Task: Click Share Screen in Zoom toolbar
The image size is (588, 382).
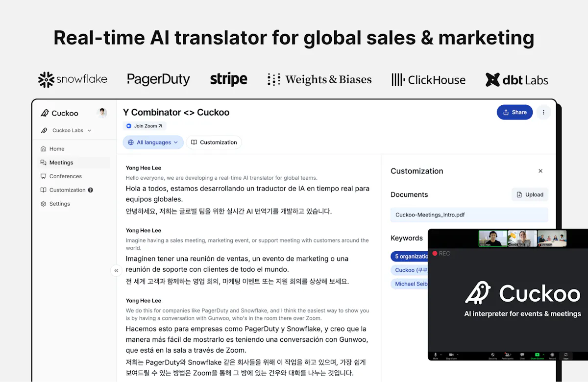Action: 537,356
